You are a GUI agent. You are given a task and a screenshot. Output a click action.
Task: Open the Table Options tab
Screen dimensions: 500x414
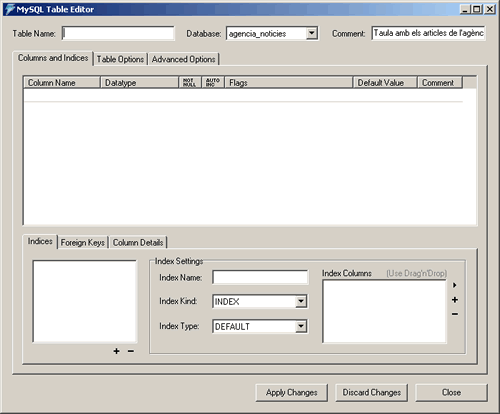(120, 59)
